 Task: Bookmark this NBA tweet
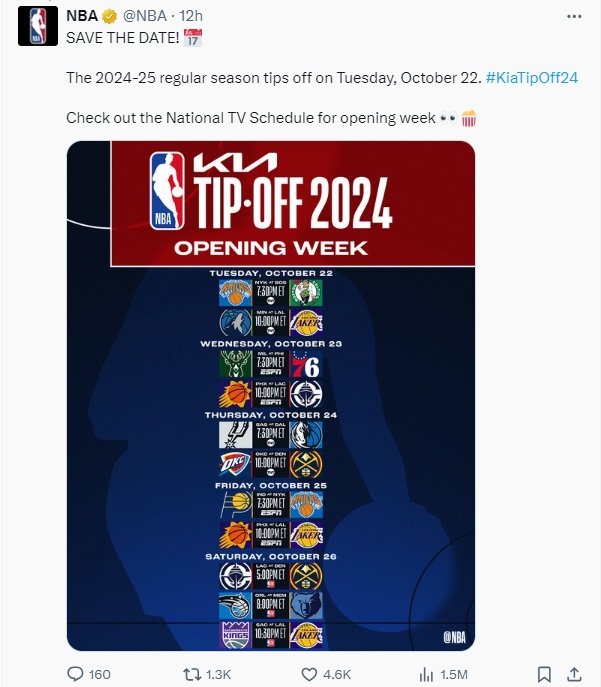click(x=544, y=674)
